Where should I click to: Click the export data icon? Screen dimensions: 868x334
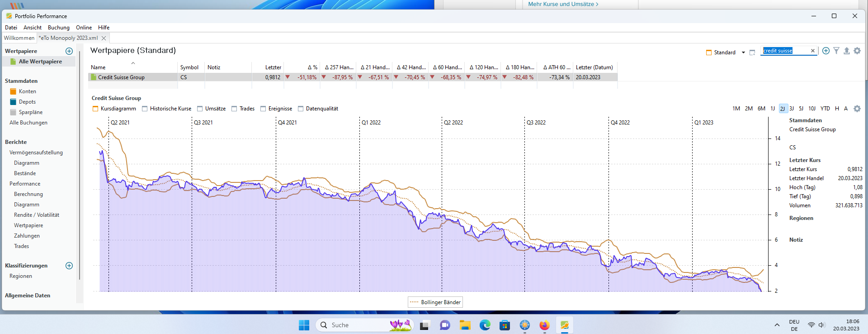click(847, 51)
